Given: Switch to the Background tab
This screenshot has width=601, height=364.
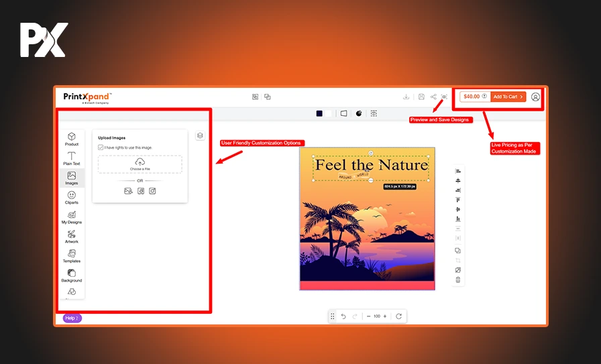Looking at the screenshot, I should (x=72, y=275).
